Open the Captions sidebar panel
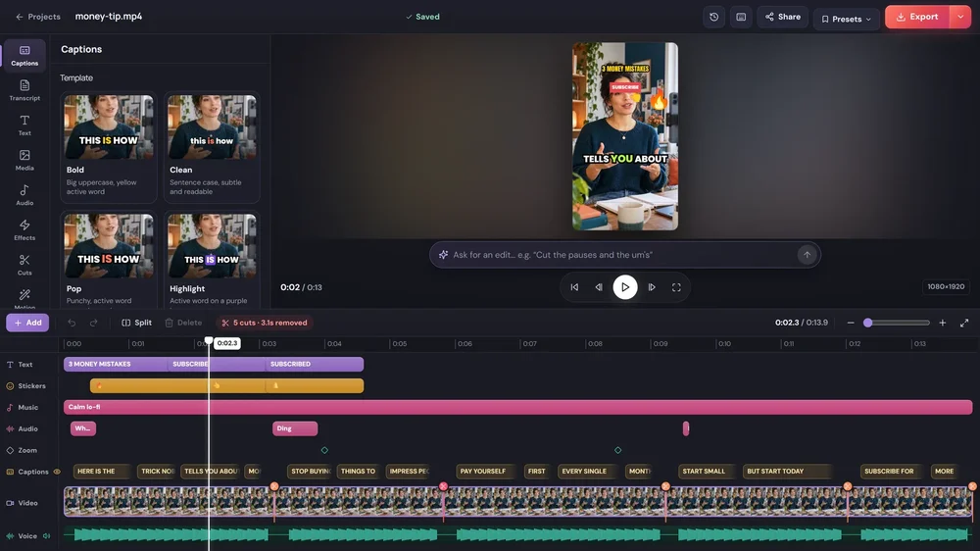Screen dimensions: 980x551 point(24,55)
